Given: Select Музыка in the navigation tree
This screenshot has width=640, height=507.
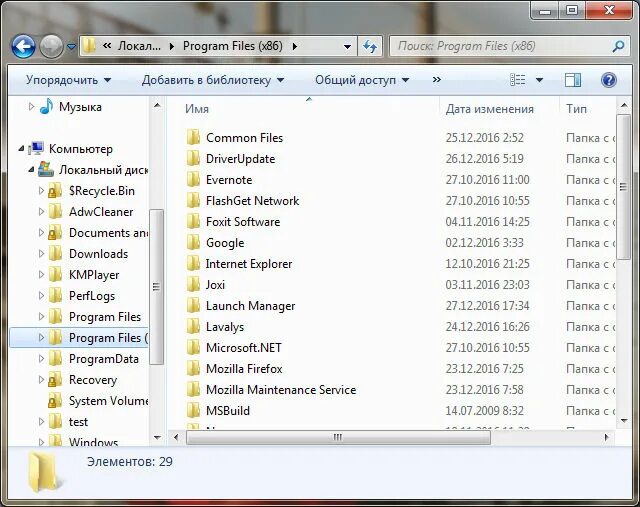Looking at the screenshot, I should [80, 107].
